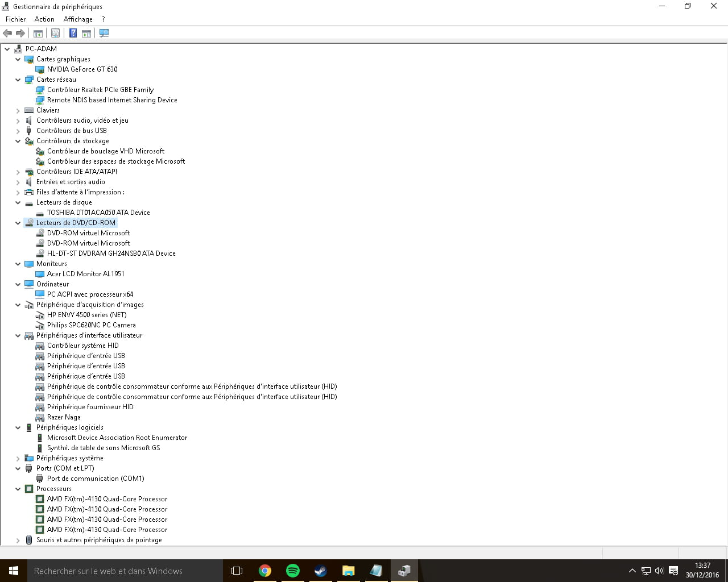The height and width of the screenshot is (582, 728).
Task: Collapse the Cartes graphiques node
Action: click(18, 59)
